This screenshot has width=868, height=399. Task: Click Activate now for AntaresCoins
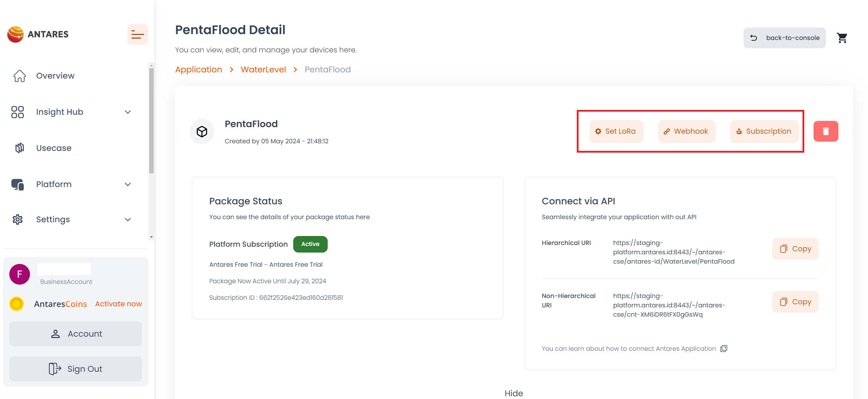point(119,304)
